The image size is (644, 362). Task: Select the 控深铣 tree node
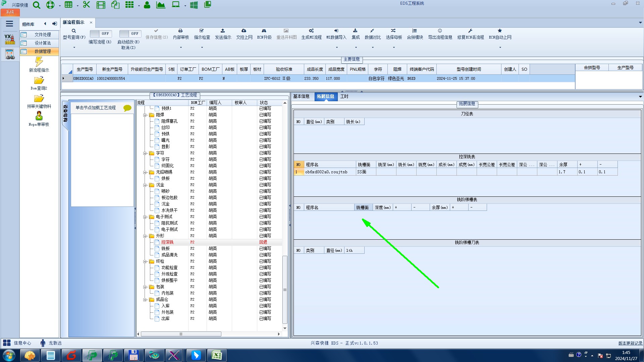pyautogui.click(x=167, y=242)
